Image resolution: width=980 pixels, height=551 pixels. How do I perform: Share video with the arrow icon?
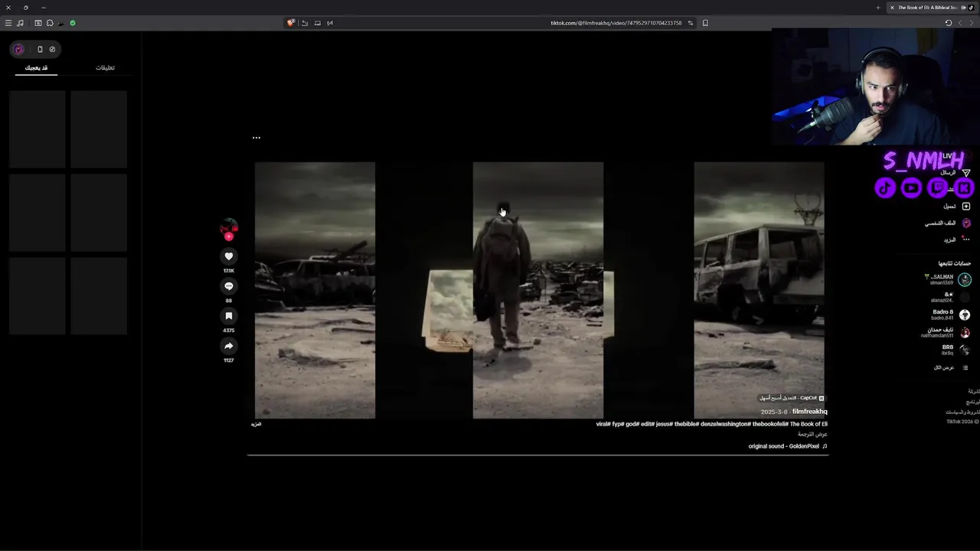[x=228, y=346]
